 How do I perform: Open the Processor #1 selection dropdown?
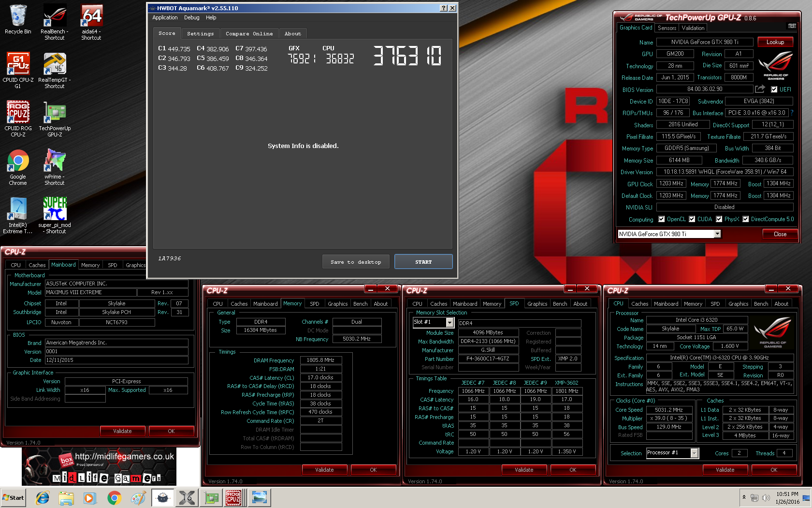pyautogui.click(x=695, y=453)
